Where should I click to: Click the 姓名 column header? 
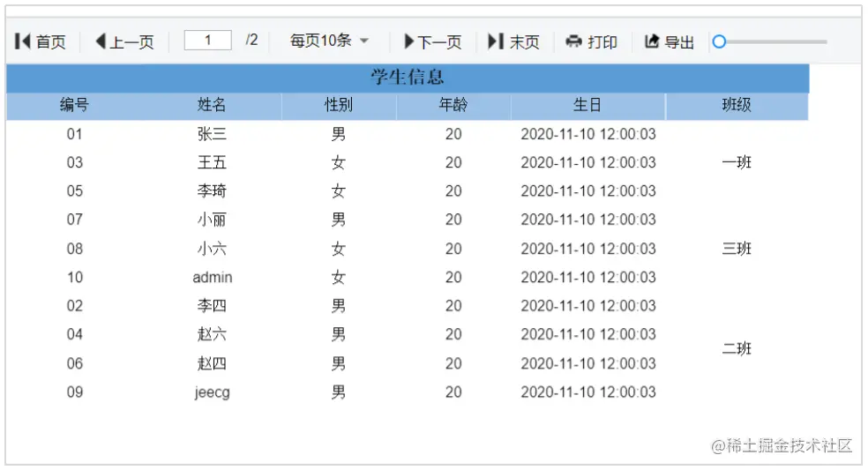click(x=212, y=105)
